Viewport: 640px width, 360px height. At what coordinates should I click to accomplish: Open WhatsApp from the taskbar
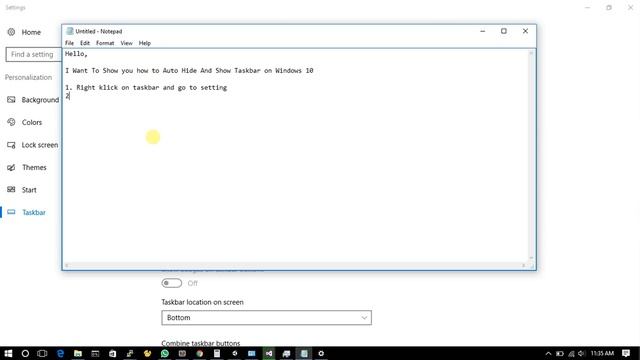tap(164, 353)
